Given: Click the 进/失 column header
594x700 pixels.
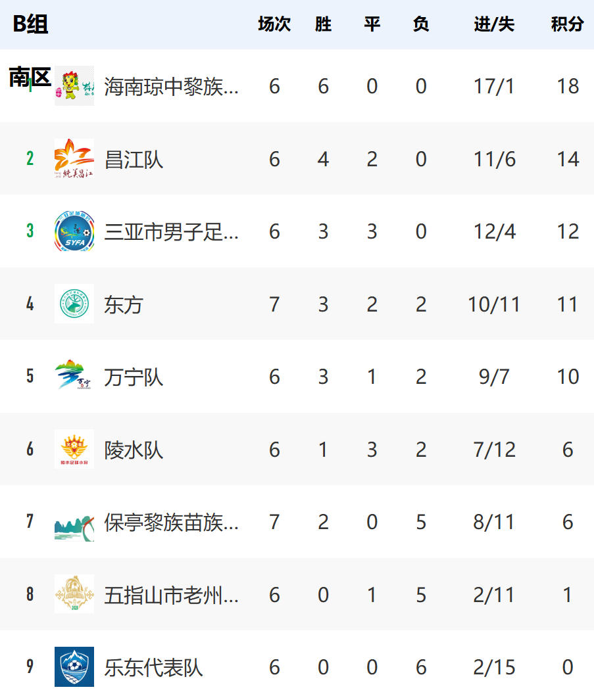Looking at the screenshot, I should coord(494,24).
